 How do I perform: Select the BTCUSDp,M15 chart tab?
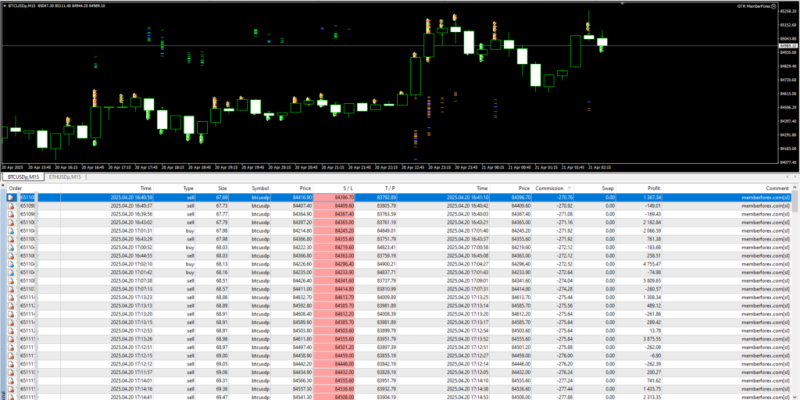pyautogui.click(x=24, y=177)
